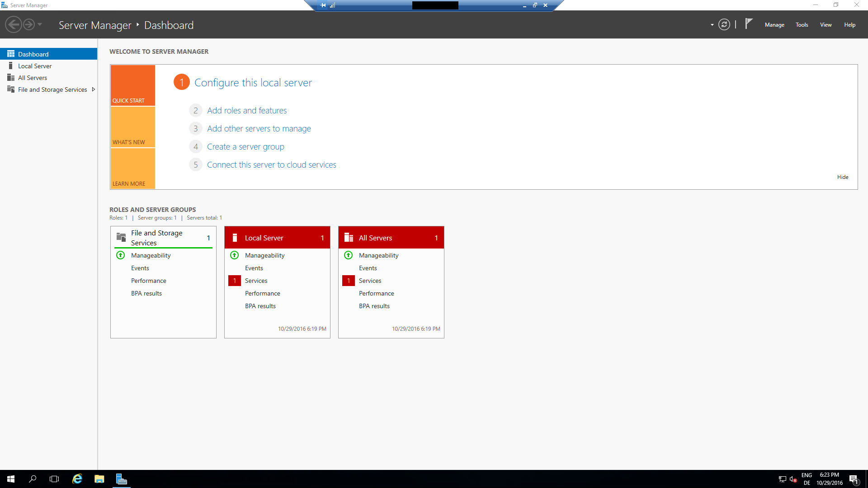Image resolution: width=868 pixels, height=488 pixels.
Task: Select the LEARN MORE tile
Action: (133, 169)
